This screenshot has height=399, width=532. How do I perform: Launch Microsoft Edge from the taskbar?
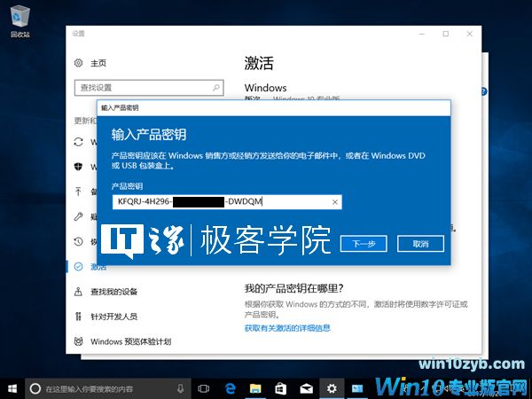pos(230,388)
